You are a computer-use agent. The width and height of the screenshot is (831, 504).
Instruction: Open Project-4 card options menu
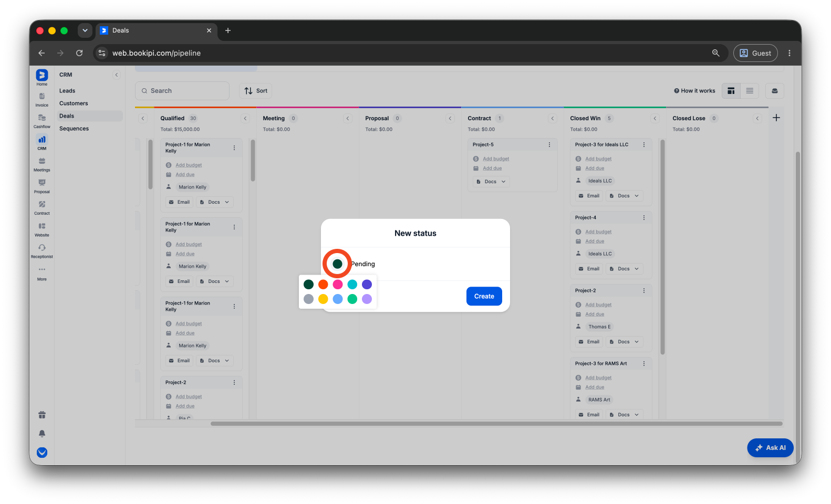pyautogui.click(x=644, y=217)
